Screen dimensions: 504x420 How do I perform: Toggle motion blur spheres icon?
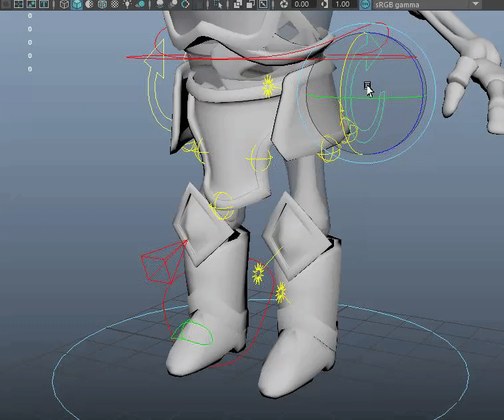pyautogui.click(x=173, y=4)
